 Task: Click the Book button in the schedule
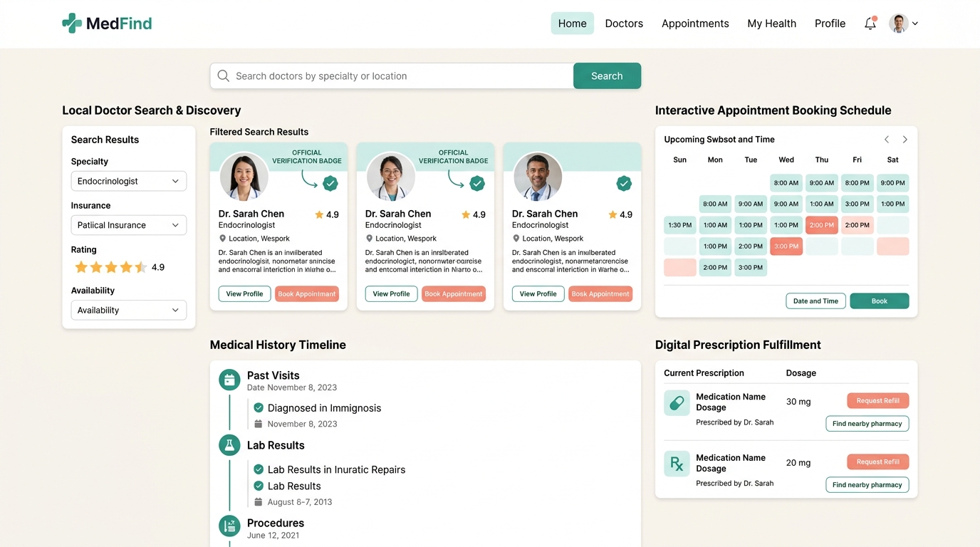[x=880, y=301]
